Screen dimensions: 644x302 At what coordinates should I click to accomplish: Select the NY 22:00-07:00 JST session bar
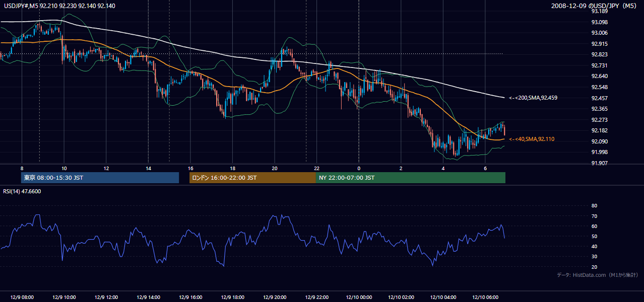[x=411, y=178]
